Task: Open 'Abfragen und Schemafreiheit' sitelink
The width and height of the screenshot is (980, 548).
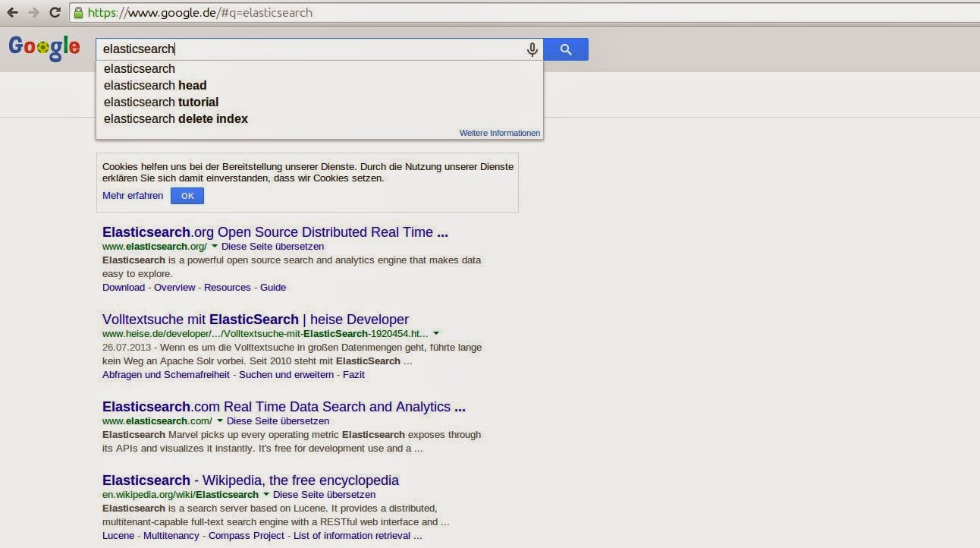Action: click(x=166, y=375)
